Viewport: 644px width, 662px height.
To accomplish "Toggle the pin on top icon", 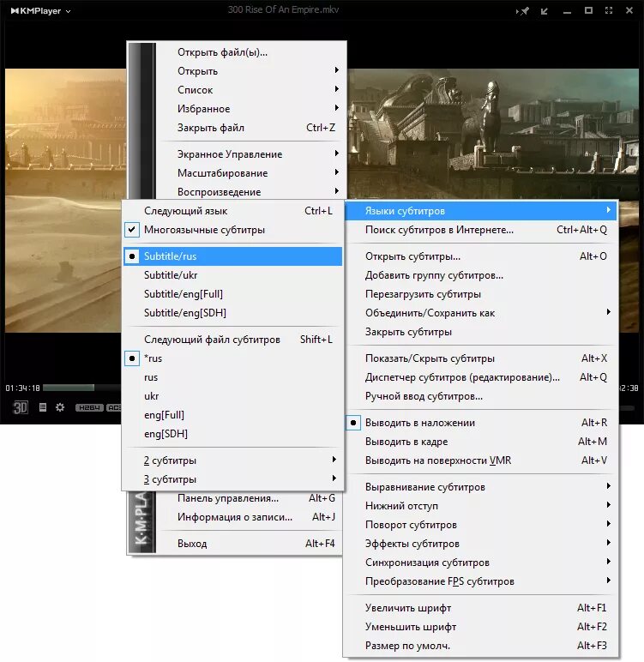I will (x=523, y=11).
